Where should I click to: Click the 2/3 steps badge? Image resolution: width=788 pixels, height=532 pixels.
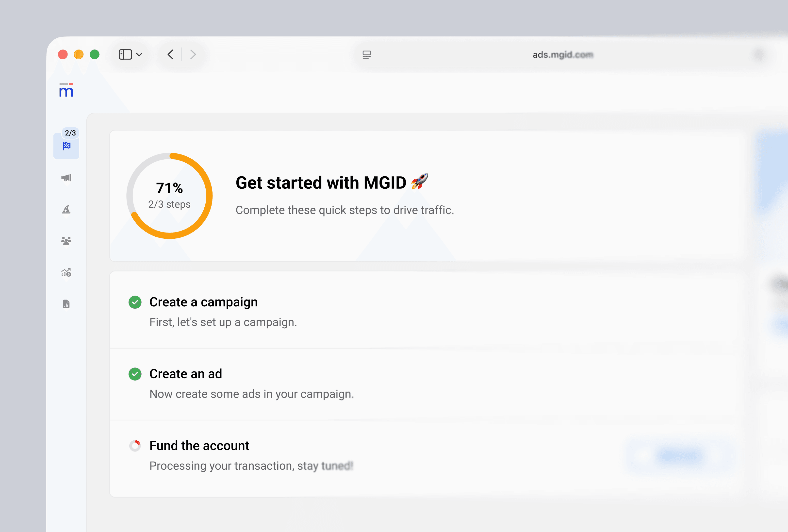[70, 133]
